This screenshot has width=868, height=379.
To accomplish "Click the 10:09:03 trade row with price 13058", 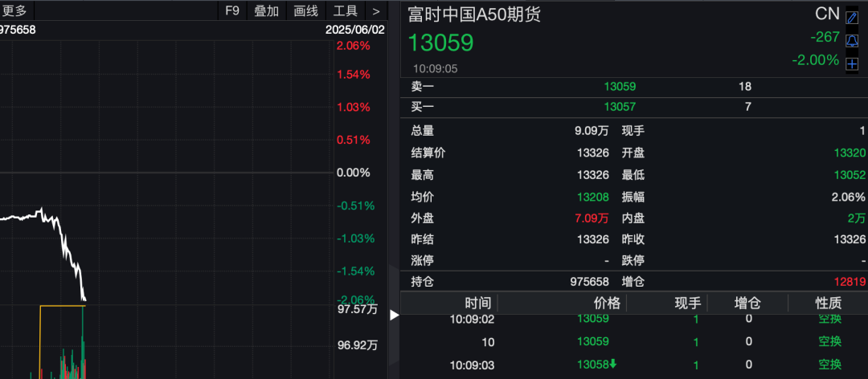I will (x=595, y=365).
